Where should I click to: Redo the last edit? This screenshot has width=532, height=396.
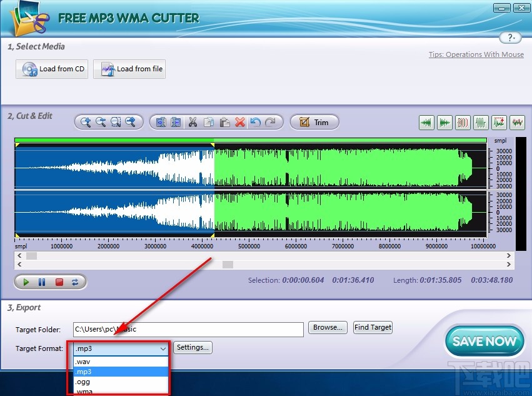(x=271, y=122)
